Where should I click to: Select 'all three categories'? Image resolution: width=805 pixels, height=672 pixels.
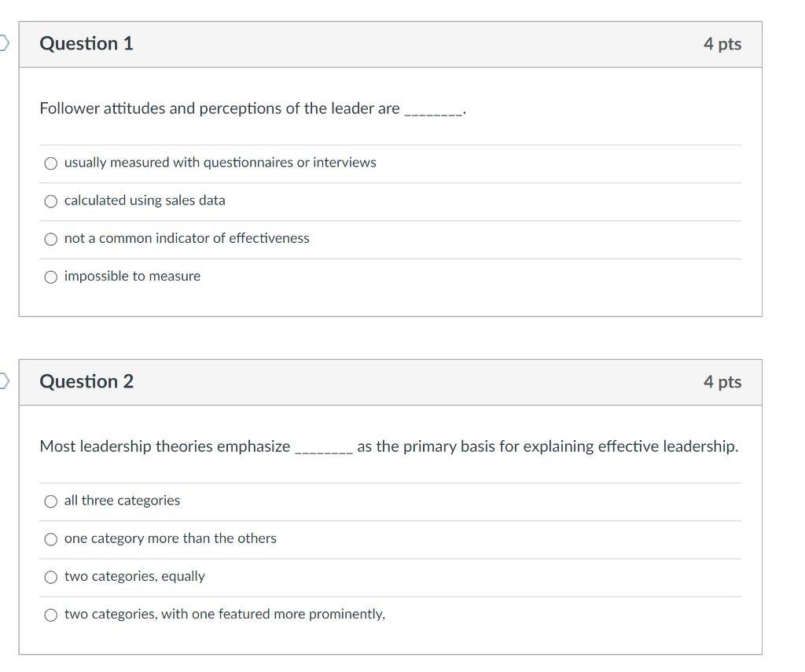pyautogui.click(x=50, y=501)
